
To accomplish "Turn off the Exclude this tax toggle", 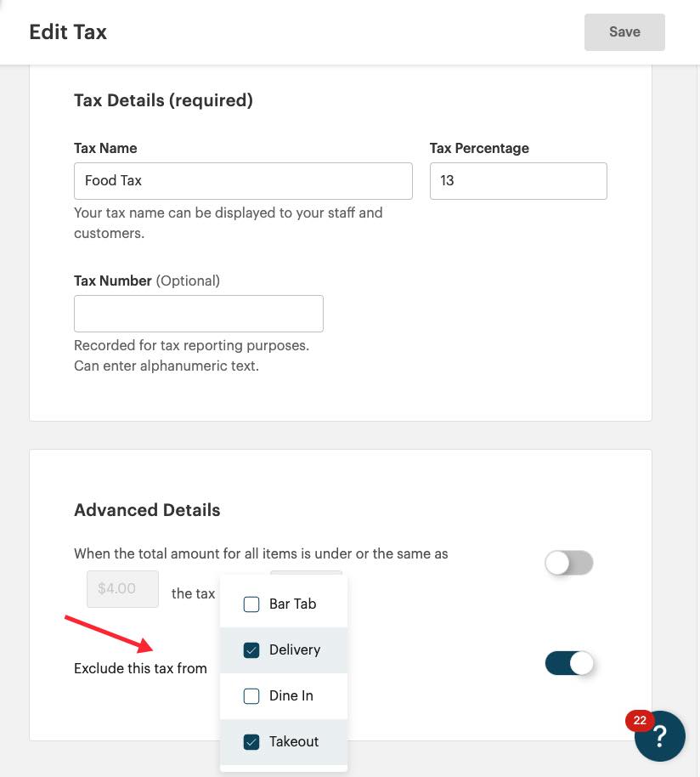I will tap(568, 663).
